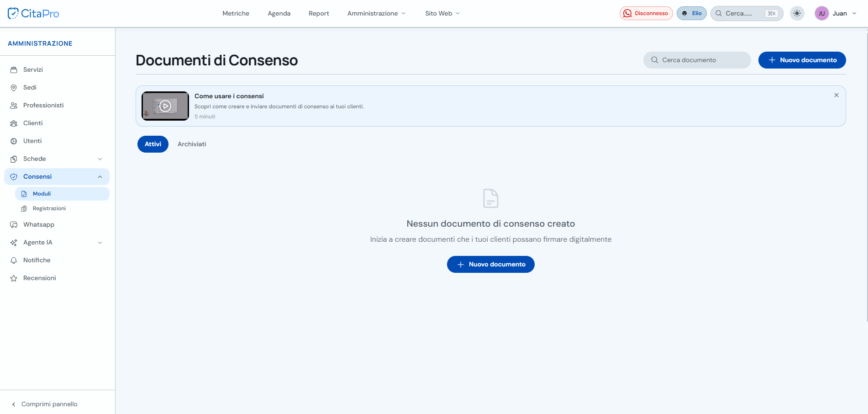Expand the Sito Web dropdown
The height and width of the screenshot is (414, 868).
[442, 13]
